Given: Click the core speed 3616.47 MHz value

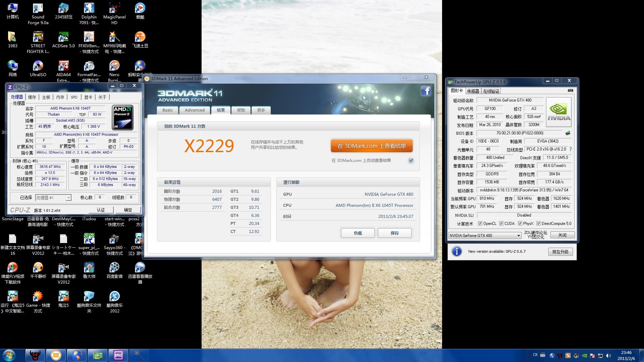Looking at the screenshot, I should (x=50, y=167).
